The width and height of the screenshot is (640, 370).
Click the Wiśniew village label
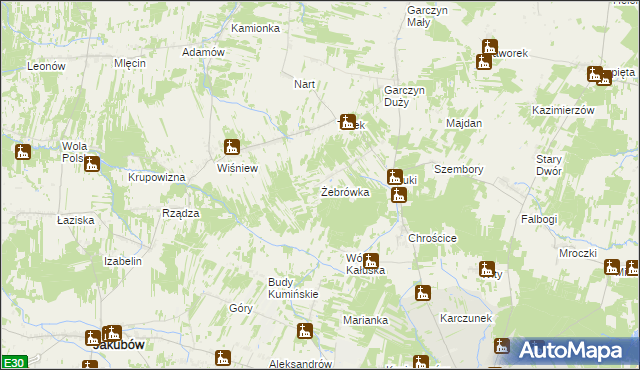238,168
